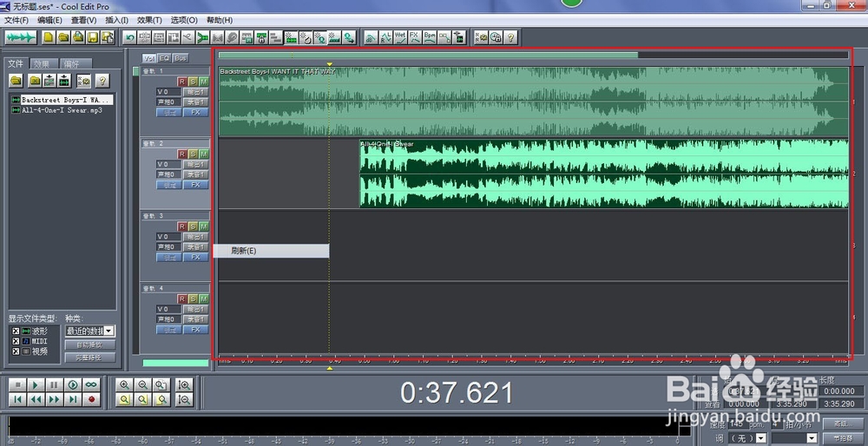868x446 pixels.
Task: Open the 编辑(E) menu
Action: 49,20
